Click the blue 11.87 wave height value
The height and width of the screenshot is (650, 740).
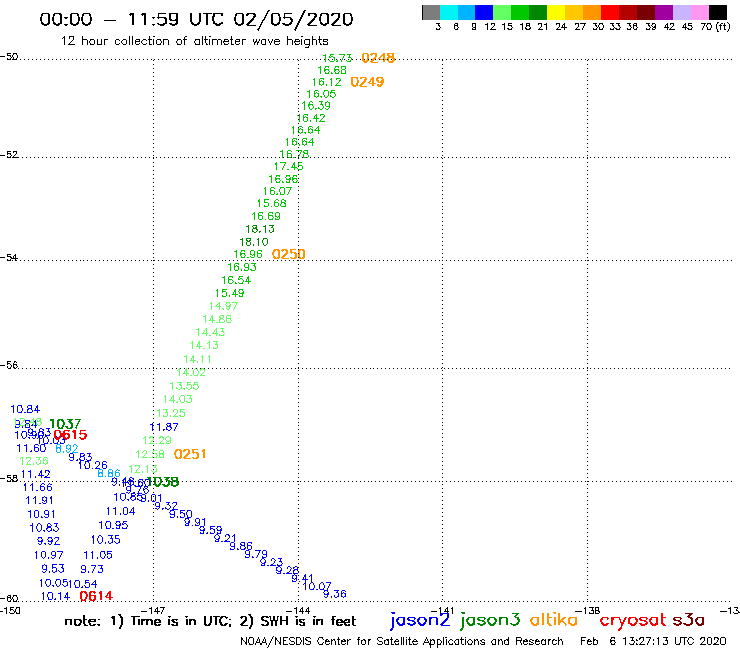tap(164, 427)
